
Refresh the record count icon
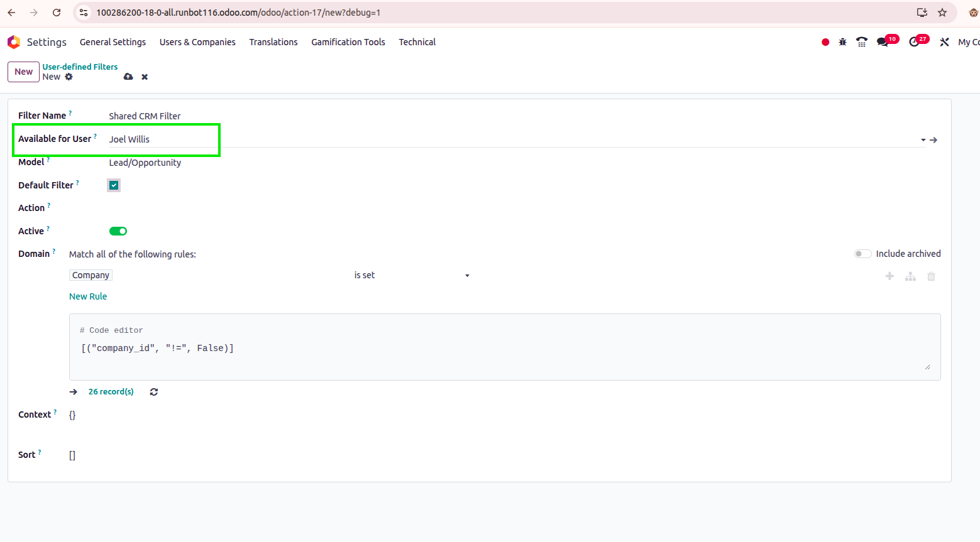154,392
